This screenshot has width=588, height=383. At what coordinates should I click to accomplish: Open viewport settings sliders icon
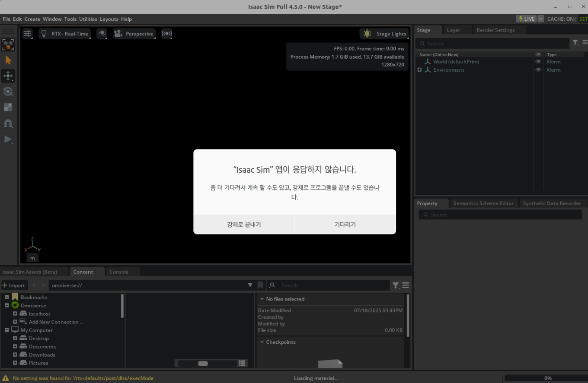click(27, 34)
